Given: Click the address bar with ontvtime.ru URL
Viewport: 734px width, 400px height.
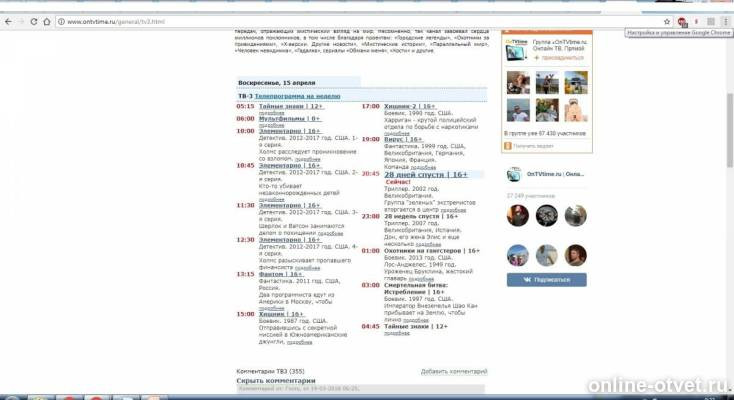Looking at the screenshot, I should tap(365, 22).
